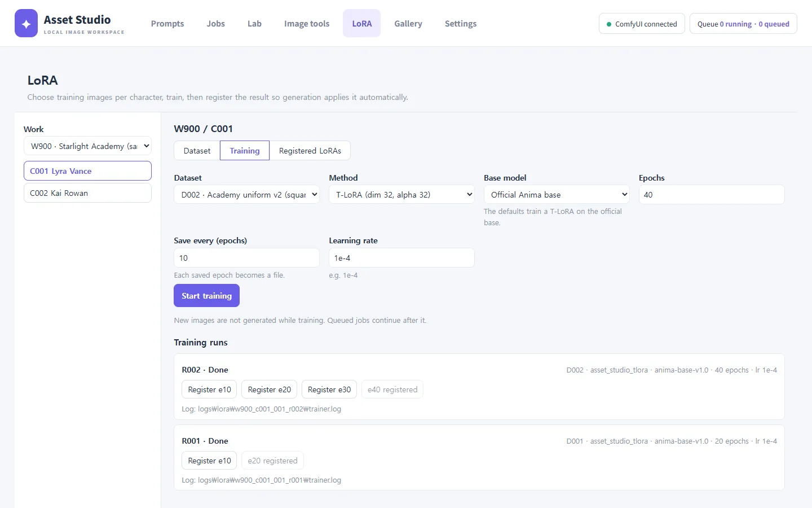
Task: Click the green ComfyUI connected status indicator
Action: 642,24
